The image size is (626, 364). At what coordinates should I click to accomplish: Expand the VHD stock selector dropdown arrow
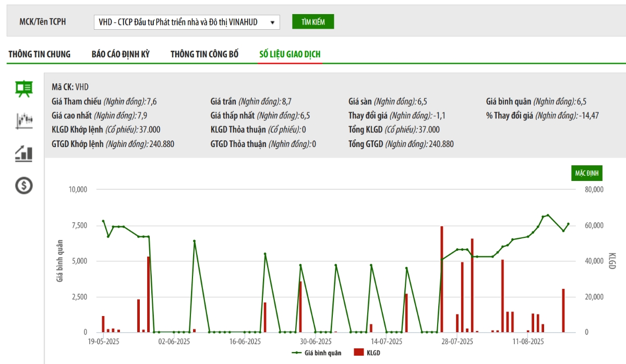(272, 22)
